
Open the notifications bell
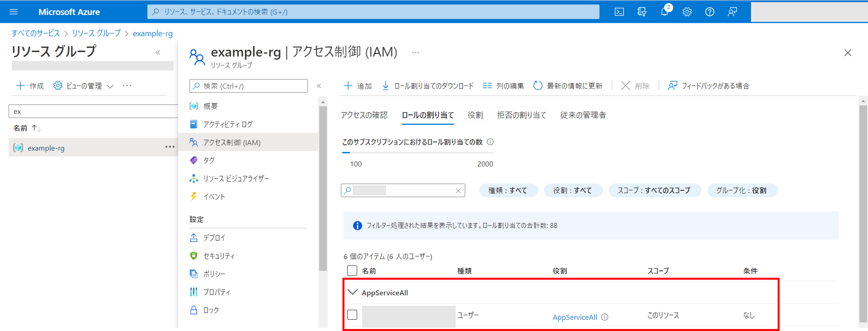[664, 11]
